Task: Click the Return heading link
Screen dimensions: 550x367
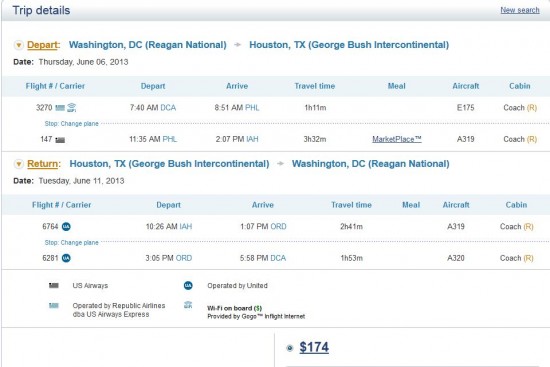Action: pyautogui.click(x=43, y=164)
